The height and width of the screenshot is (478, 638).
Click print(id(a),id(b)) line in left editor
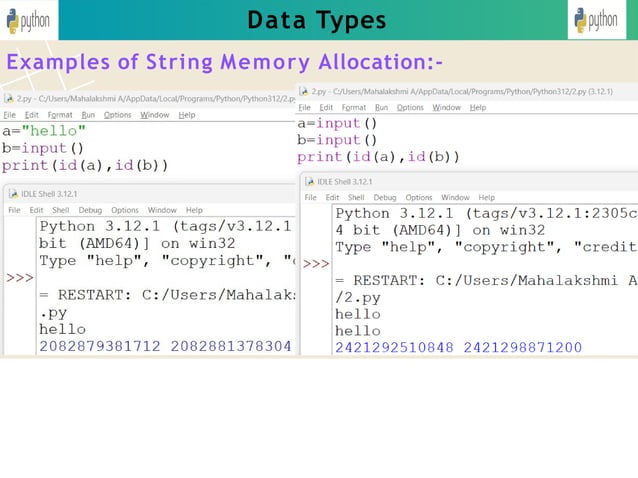click(85, 166)
